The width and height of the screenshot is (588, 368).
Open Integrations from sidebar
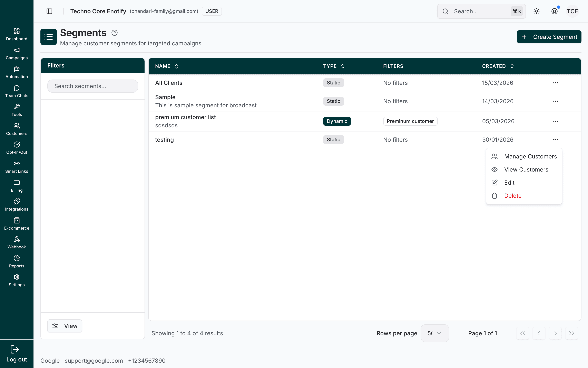(17, 205)
